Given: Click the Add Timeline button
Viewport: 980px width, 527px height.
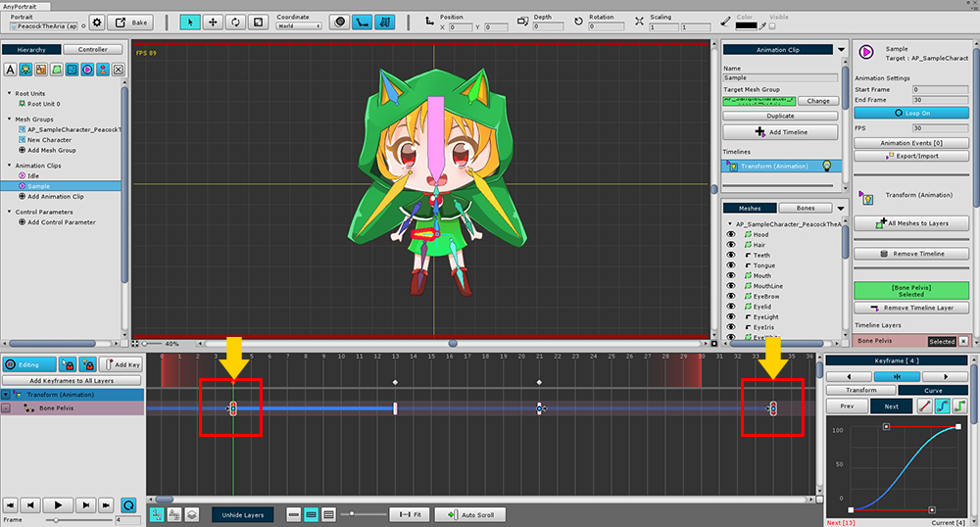Looking at the screenshot, I should [x=780, y=131].
